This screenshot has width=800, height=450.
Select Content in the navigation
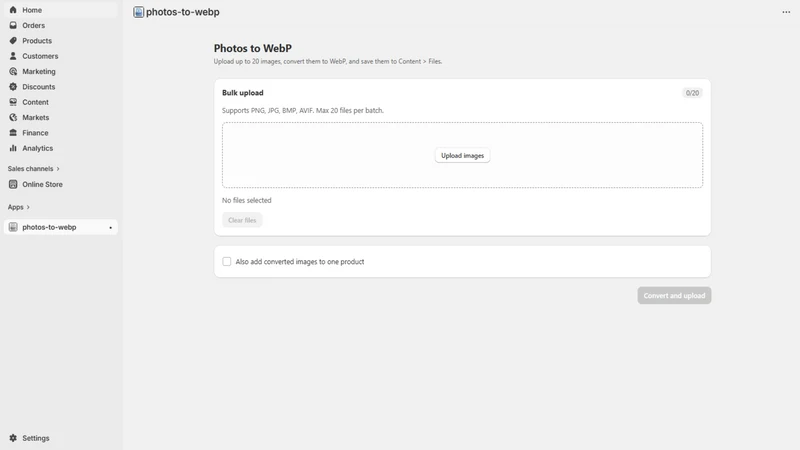(60, 102)
